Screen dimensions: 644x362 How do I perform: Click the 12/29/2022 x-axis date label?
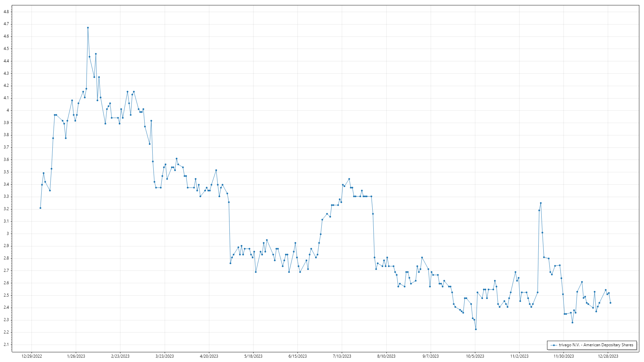tap(32, 356)
